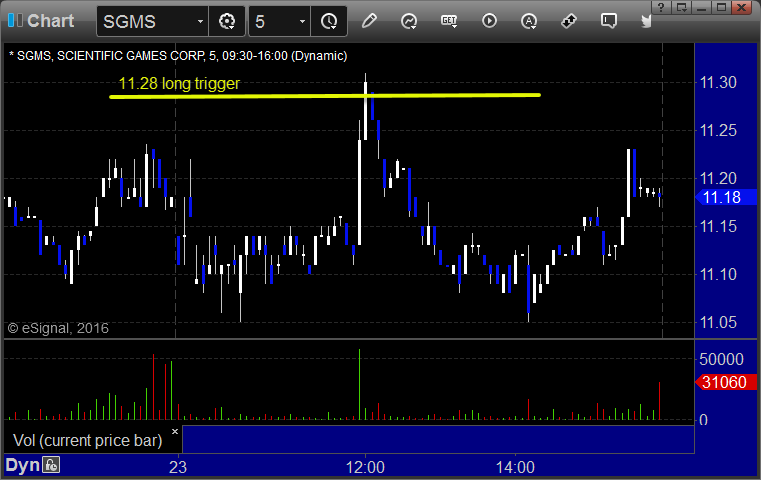Image resolution: width=761 pixels, height=480 pixels.
Task: Start bar replay play icon
Action: (489, 21)
